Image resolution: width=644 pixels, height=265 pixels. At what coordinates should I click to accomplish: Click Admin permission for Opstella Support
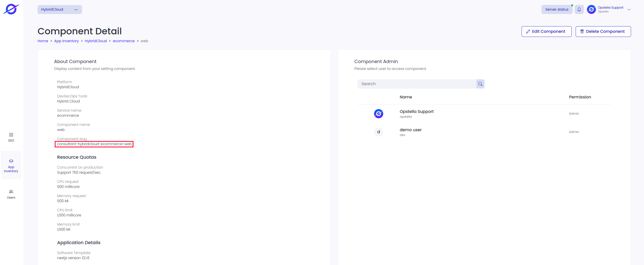(574, 114)
